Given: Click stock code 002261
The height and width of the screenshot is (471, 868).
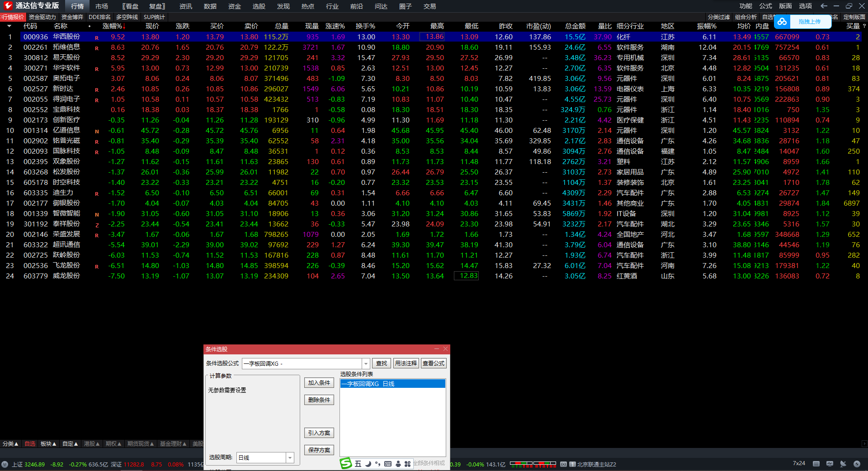Looking at the screenshot, I should click(x=36, y=47).
